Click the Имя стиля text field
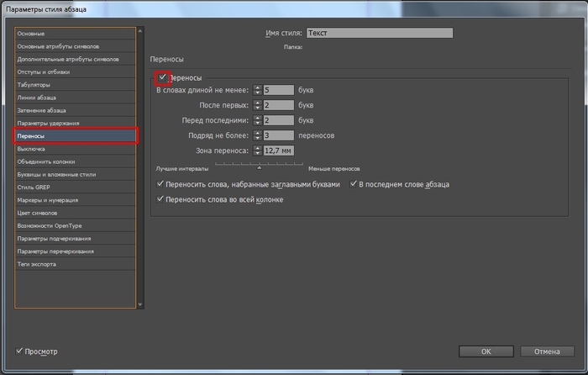 pyautogui.click(x=379, y=33)
